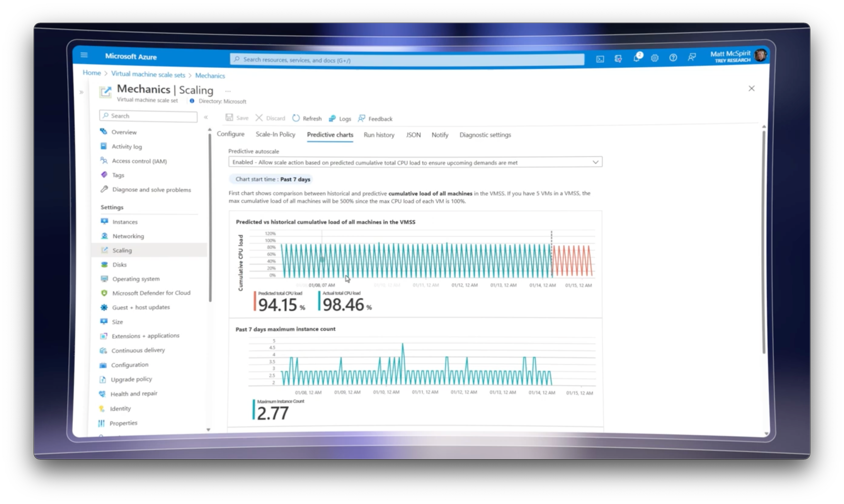Open Microsoft Defender for Cloud menu item

click(151, 293)
